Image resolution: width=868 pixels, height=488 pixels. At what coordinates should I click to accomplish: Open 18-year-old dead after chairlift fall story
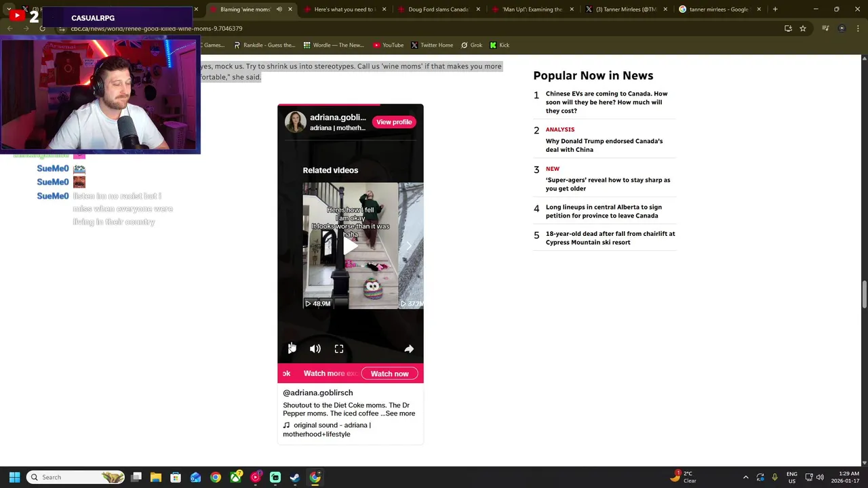point(610,238)
